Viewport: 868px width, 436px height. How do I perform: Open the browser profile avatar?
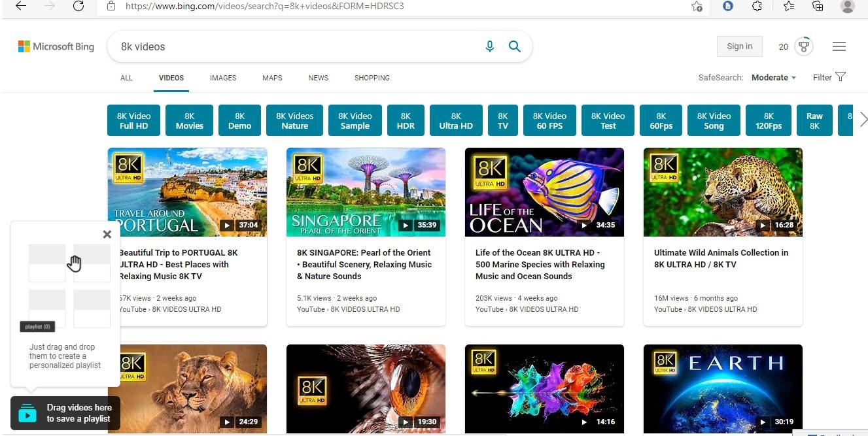[847, 7]
